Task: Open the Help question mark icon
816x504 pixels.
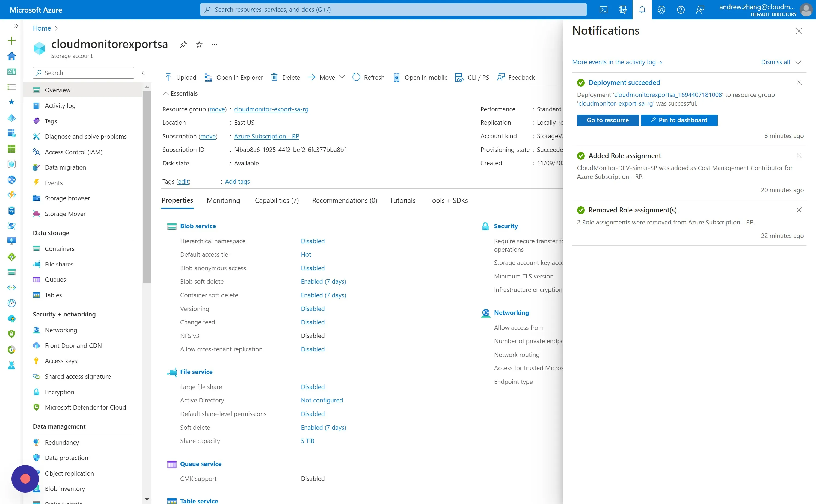Action: tap(681, 10)
